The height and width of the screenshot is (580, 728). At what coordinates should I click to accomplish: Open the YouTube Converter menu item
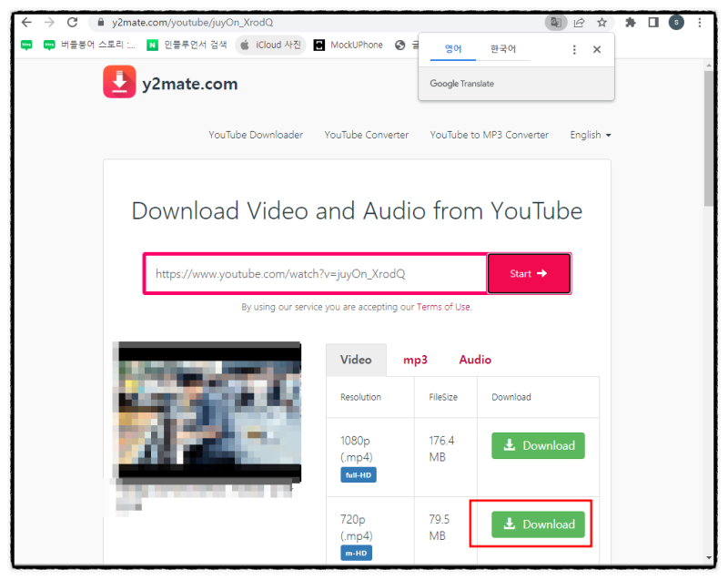(367, 135)
